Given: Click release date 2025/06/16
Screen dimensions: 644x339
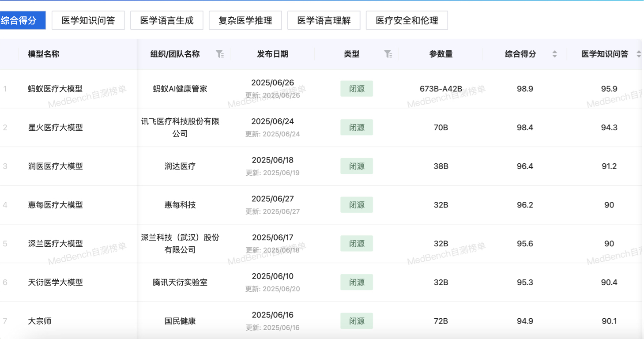Looking at the screenshot, I should click(272, 315).
